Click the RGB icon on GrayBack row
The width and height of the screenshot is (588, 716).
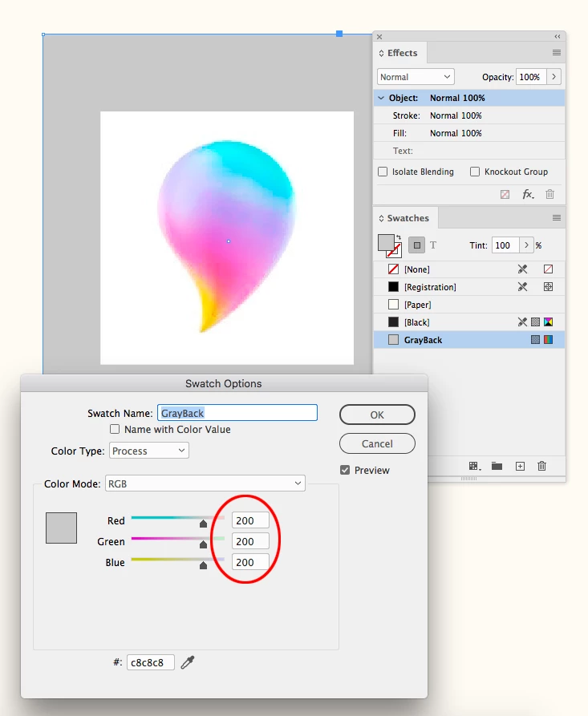pos(548,340)
